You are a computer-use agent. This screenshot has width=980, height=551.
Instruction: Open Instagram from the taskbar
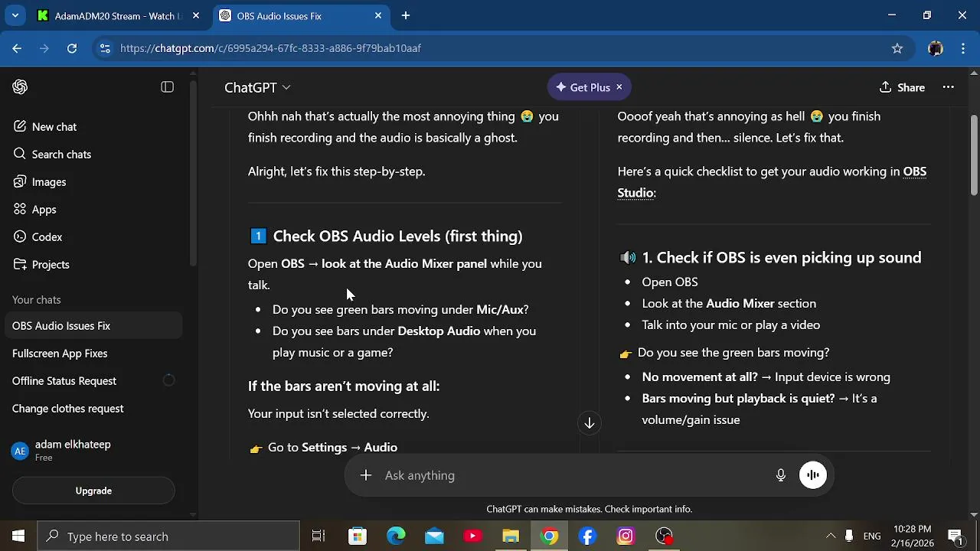[x=626, y=536]
